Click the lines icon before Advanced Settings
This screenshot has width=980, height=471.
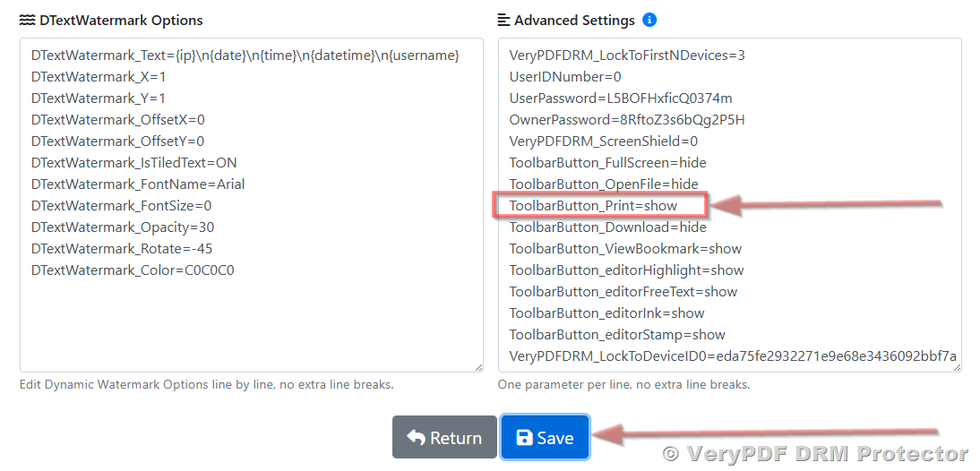(x=504, y=20)
